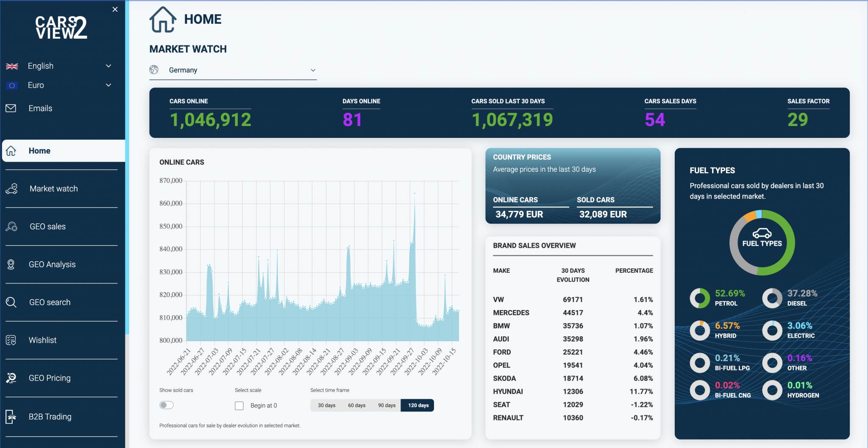Open the B2B Trading menu label

coord(50,417)
